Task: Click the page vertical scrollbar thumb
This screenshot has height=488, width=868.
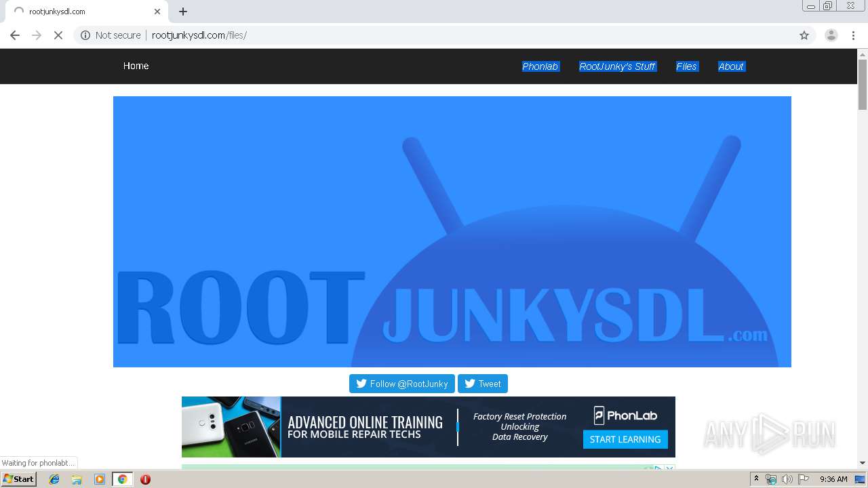Action: coord(863,85)
